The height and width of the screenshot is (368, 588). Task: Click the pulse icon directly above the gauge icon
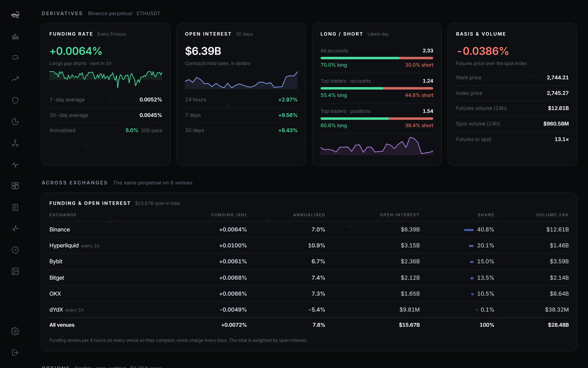click(15, 228)
